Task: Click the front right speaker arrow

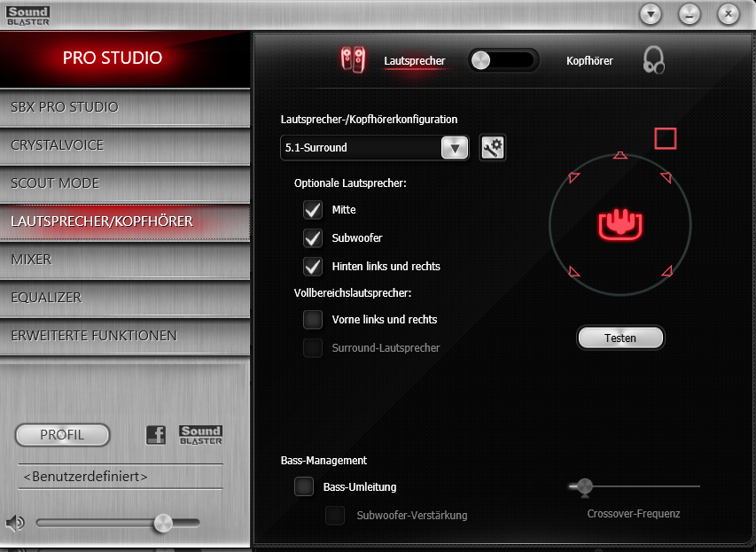Action: [x=666, y=177]
